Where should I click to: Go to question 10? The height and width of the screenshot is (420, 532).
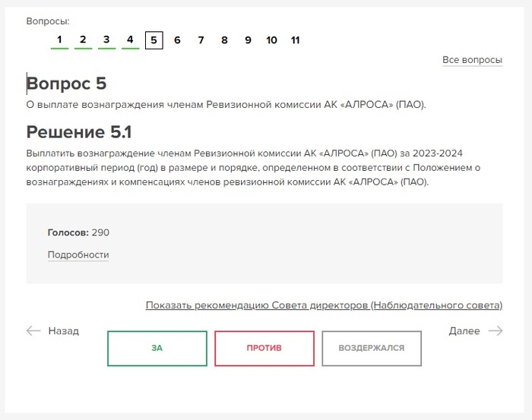coord(271,40)
